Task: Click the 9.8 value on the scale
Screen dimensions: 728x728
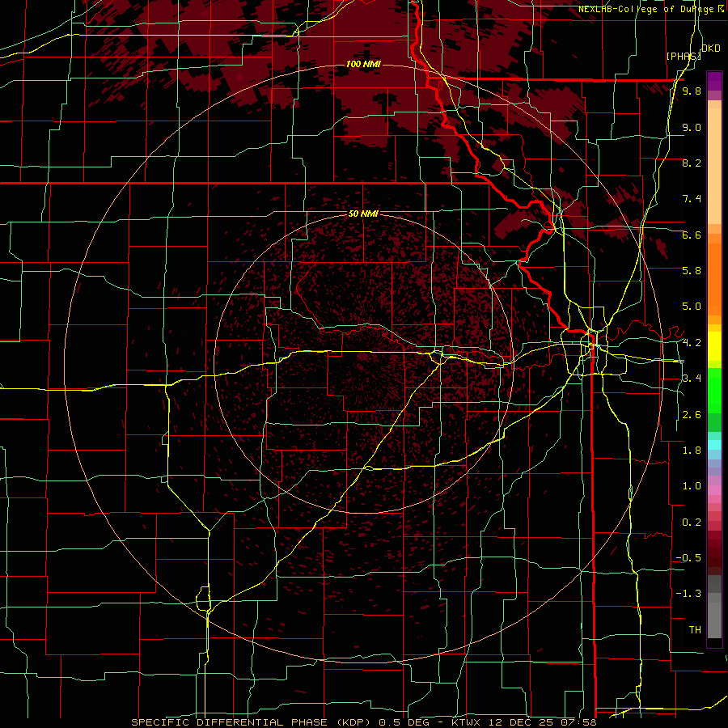Action: tap(692, 91)
